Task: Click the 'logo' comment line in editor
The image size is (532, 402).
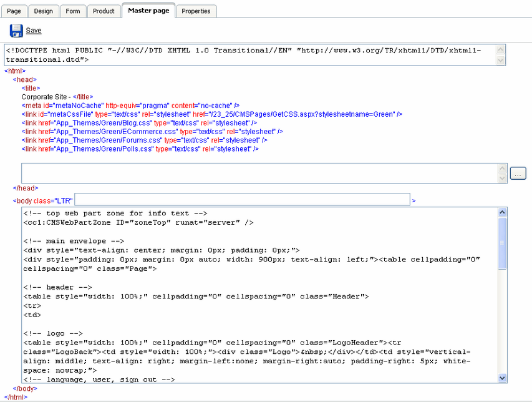Action: [x=53, y=333]
